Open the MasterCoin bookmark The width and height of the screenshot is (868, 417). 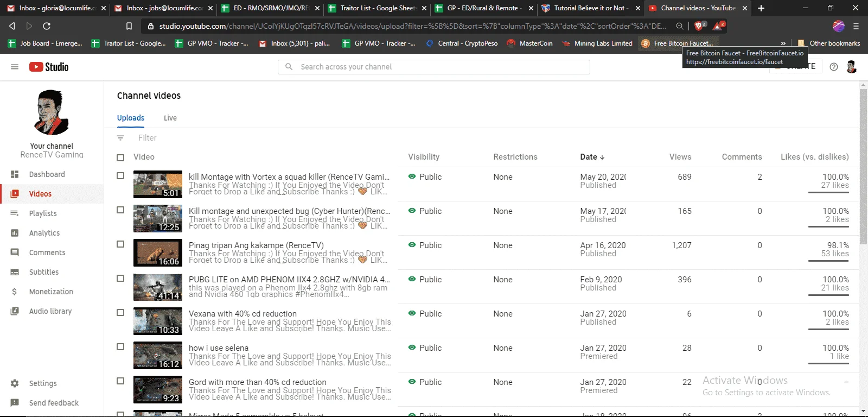tap(529, 43)
